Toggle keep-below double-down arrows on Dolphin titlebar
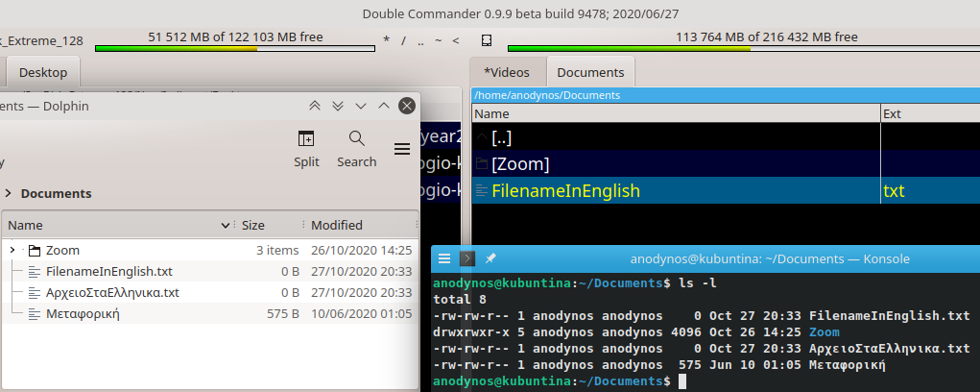 (x=338, y=106)
